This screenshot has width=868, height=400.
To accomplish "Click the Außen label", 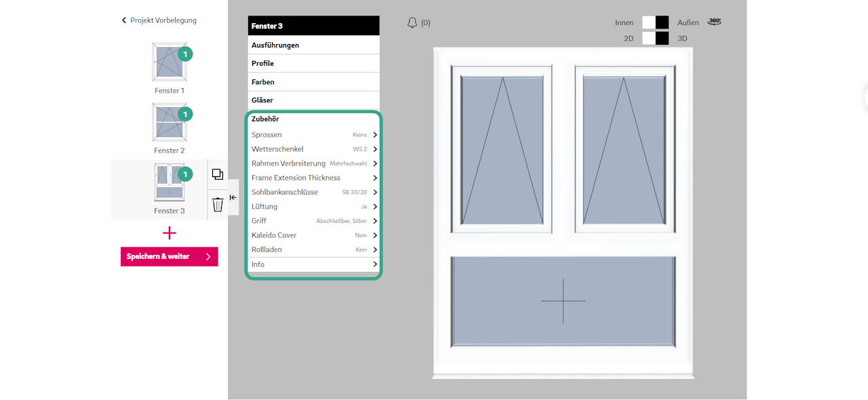I will point(688,23).
